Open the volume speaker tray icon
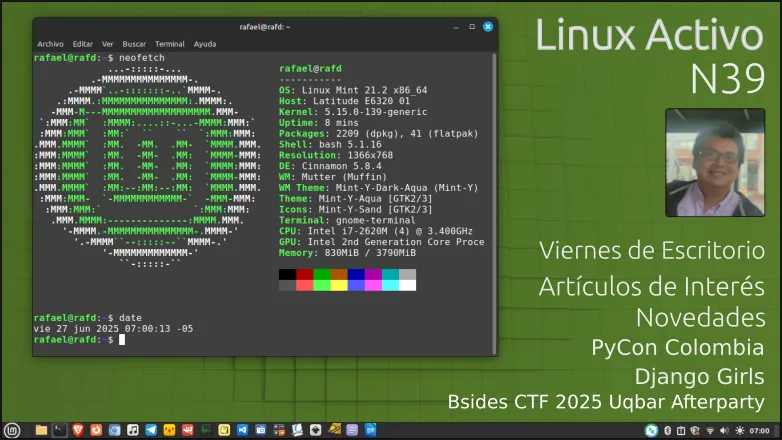This screenshot has height=440, width=782. click(725, 431)
